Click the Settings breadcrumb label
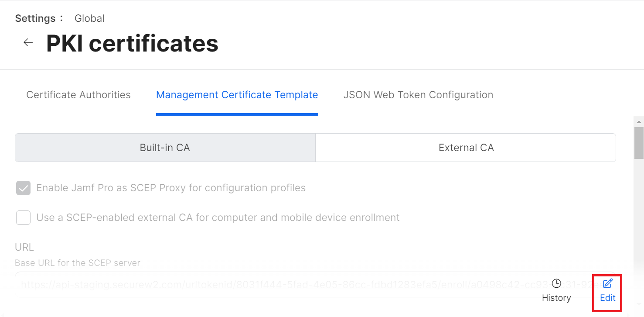 tap(35, 18)
